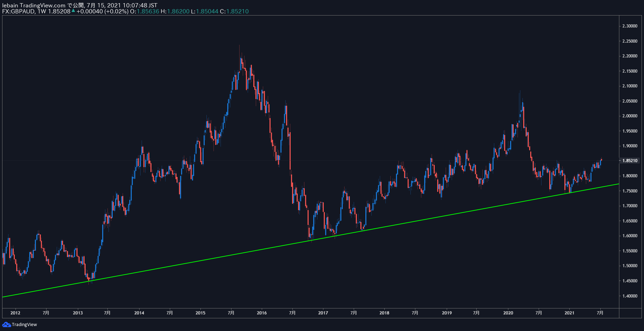Click the +0.00040 (+0.02%) change text
This screenshot has width=644, height=331.
pos(103,11)
